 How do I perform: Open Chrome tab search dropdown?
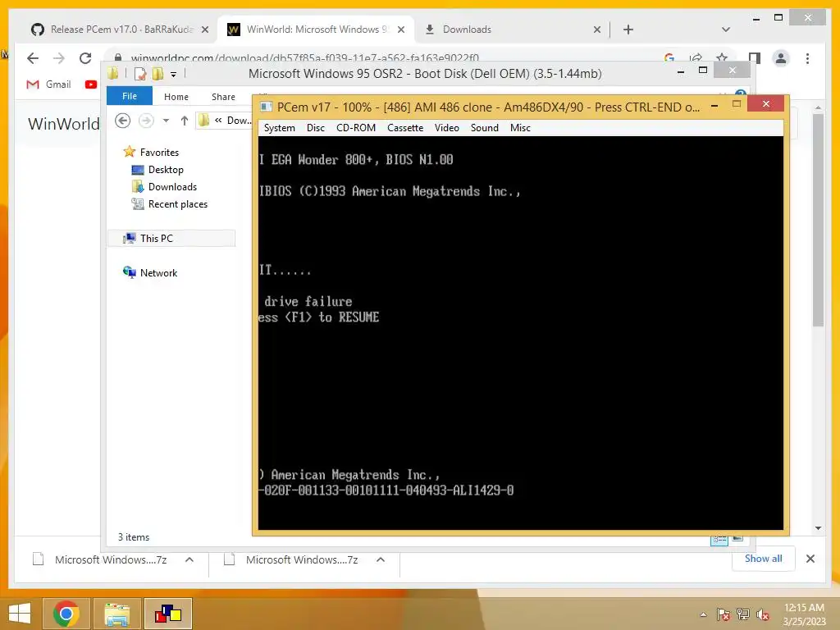(x=725, y=30)
